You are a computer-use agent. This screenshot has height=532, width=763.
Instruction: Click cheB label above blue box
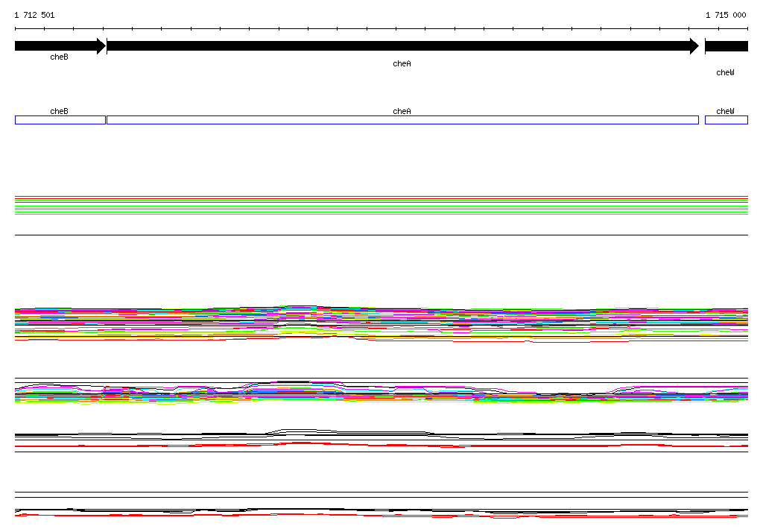pos(60,112)
